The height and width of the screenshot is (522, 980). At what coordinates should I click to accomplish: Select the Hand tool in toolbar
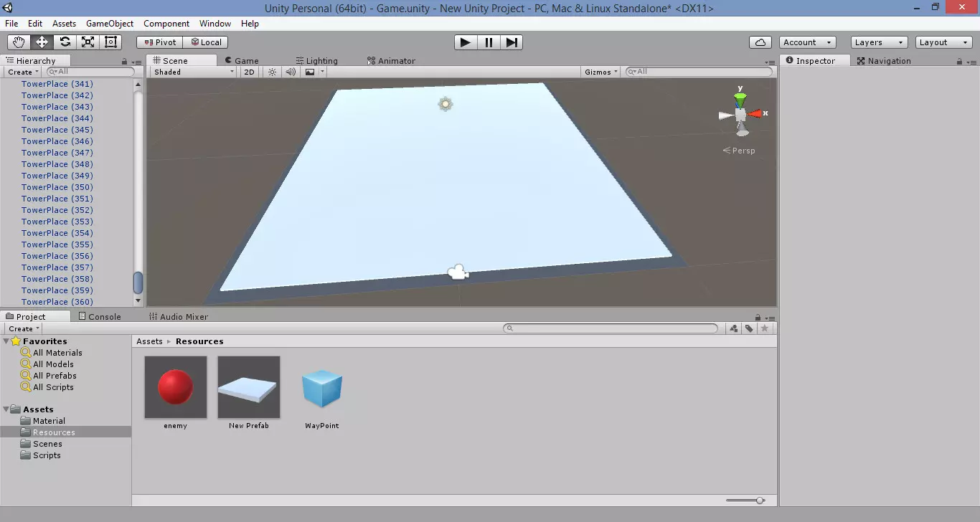click(19, 42)
